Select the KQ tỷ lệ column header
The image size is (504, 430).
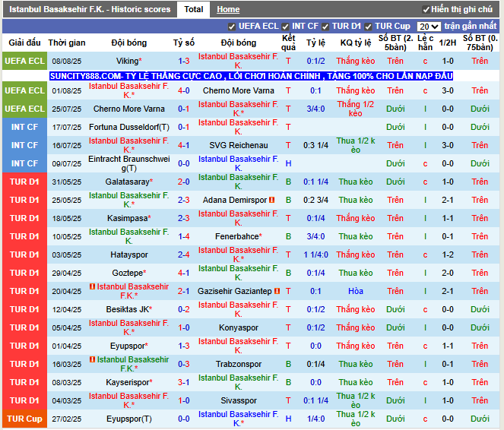[x=356, y=43]
